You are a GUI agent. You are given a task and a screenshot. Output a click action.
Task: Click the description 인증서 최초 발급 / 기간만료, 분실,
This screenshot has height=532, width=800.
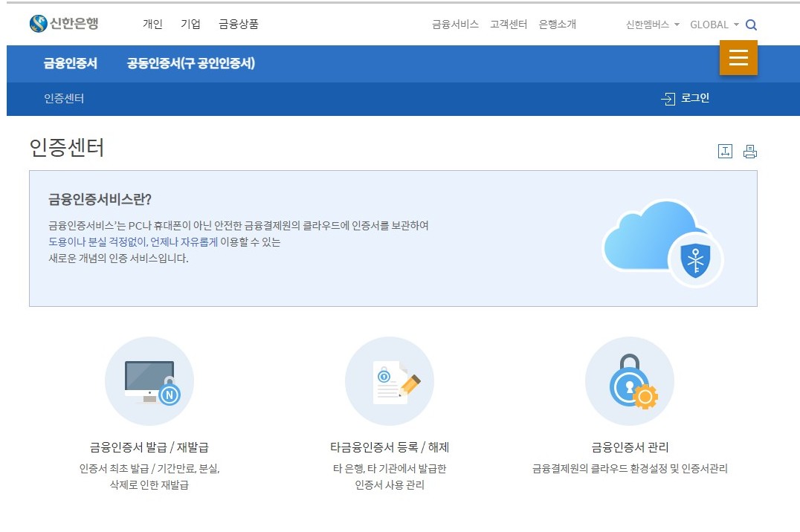149,469
